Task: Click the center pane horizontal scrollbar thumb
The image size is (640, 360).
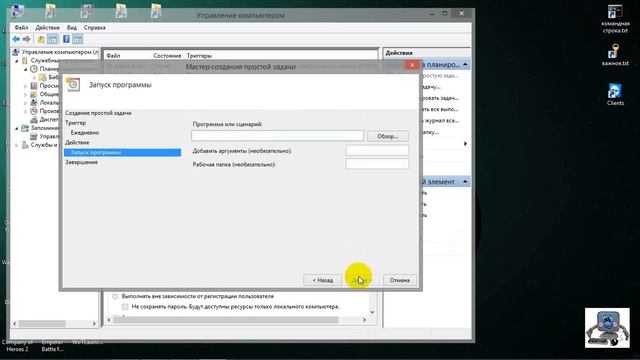Action: (226, 320)
